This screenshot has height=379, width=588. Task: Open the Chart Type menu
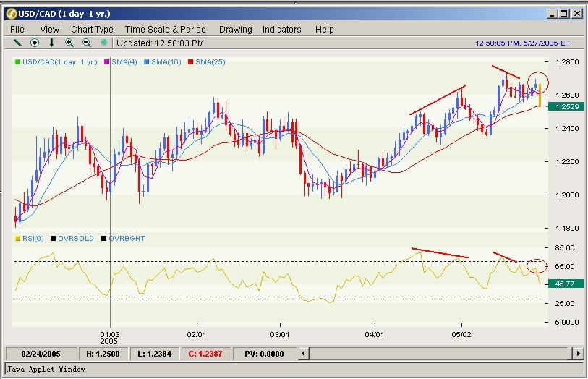pyautogui.click(x=92, y=29)
